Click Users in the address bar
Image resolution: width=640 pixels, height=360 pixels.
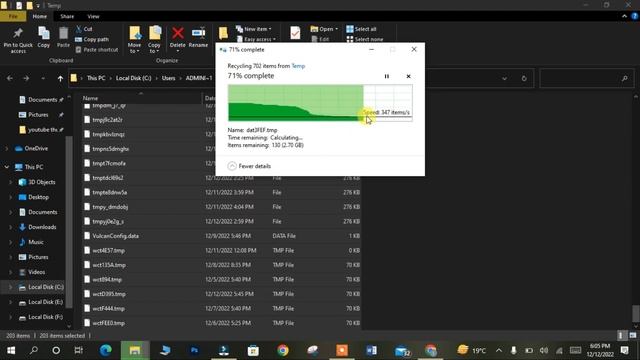point(168,78)
